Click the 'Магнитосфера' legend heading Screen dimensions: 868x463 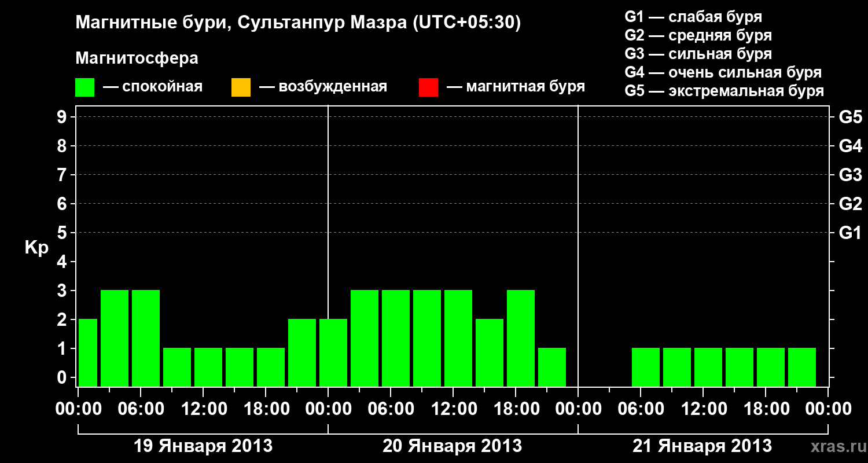click(x=137, y=58)
